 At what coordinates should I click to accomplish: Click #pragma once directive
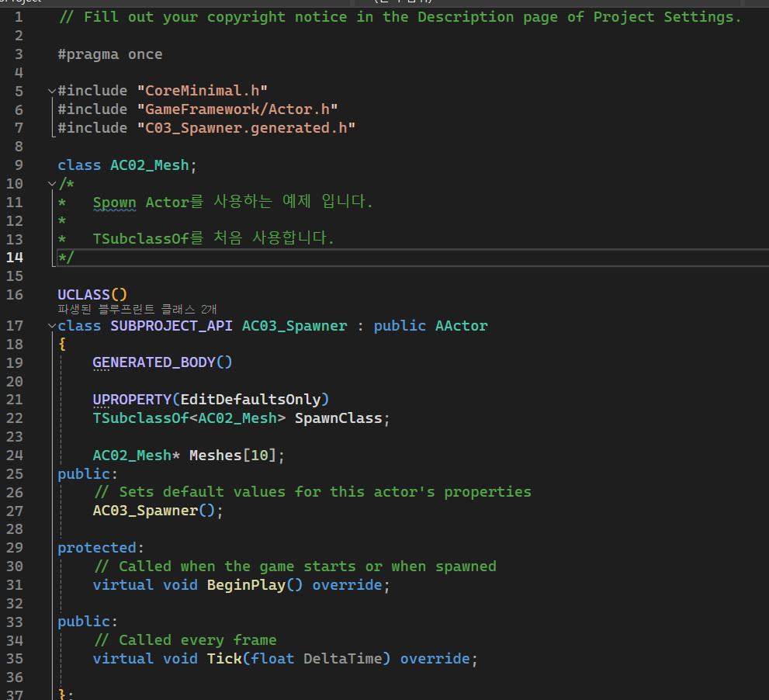tap(110, 54)
